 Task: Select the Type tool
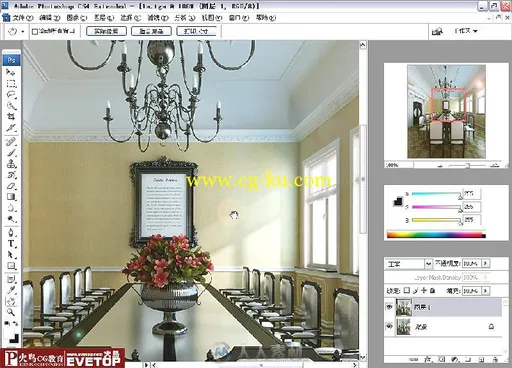point(11,244)
